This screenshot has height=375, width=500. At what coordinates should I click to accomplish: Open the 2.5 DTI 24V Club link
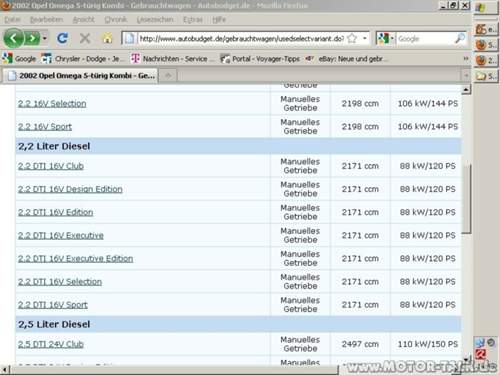51,344
